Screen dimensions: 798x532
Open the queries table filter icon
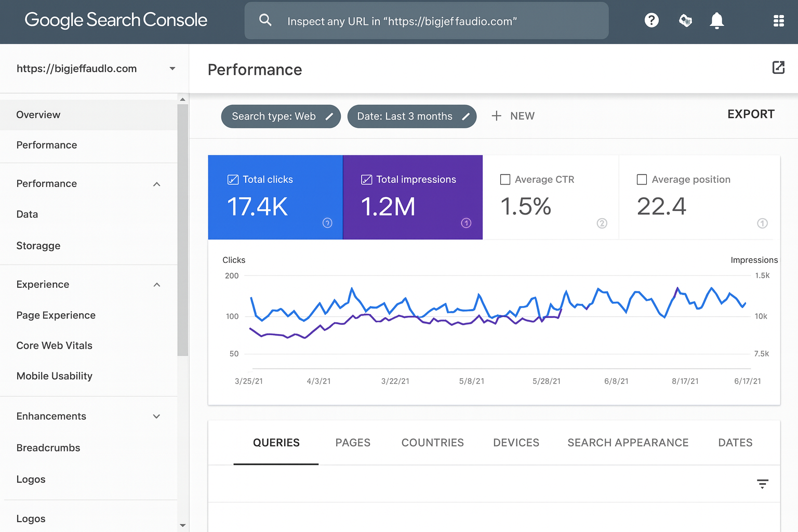coord(762,484)
